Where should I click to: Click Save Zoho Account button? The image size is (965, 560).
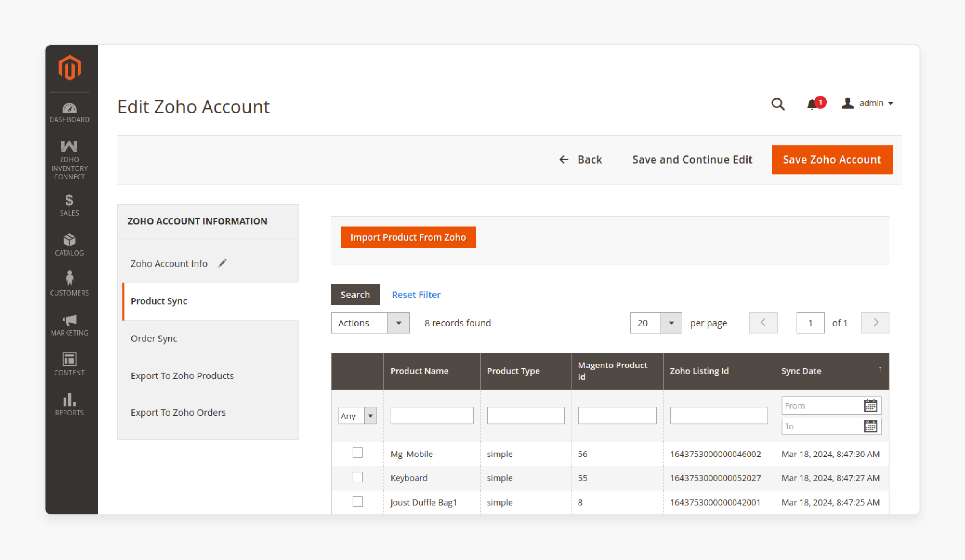click(x=832, y=160)
